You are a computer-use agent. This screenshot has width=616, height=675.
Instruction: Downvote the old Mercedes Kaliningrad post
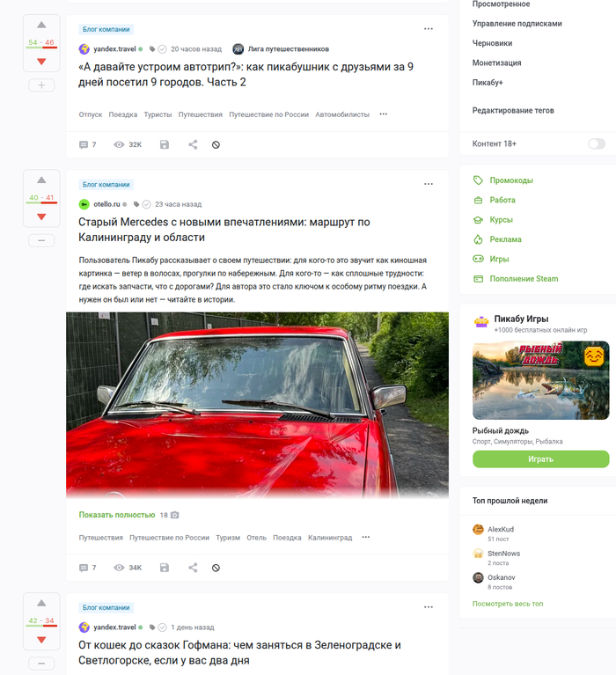click(x=41, y=216)
